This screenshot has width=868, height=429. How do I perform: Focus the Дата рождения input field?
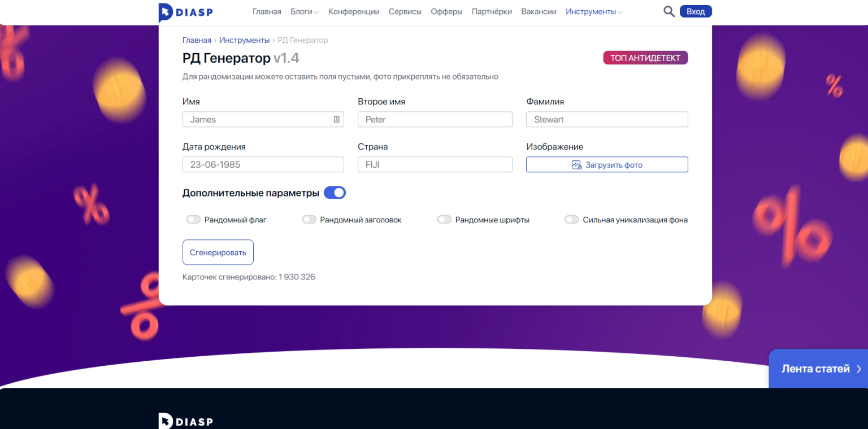263,164
